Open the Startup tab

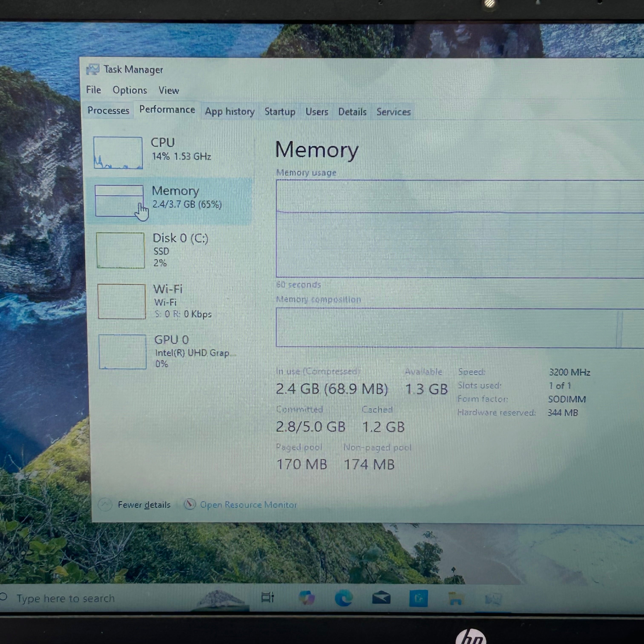point(280,112)
